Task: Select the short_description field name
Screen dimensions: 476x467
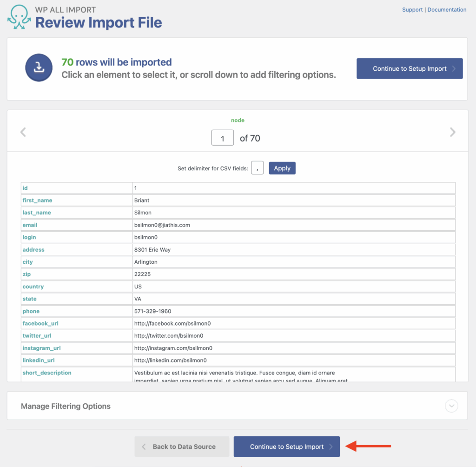Action: coord(47,373)
